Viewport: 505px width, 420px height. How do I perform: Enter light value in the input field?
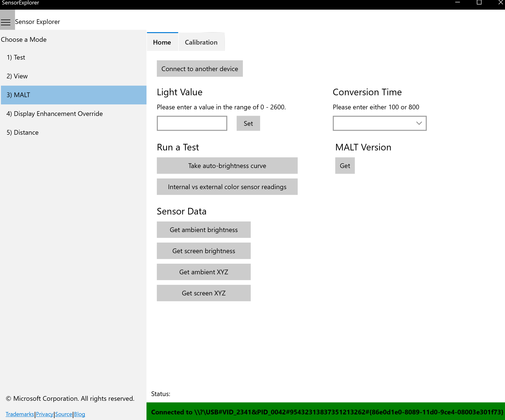click(x=193, y=123)
